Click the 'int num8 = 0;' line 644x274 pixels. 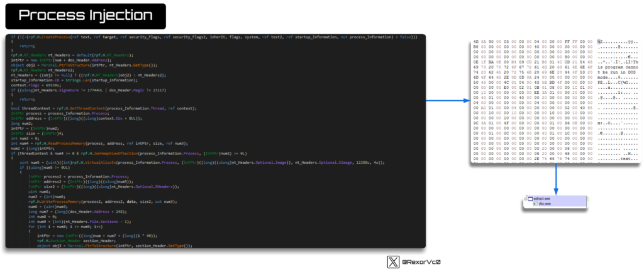pyautogui.click(x=43, y=216)
